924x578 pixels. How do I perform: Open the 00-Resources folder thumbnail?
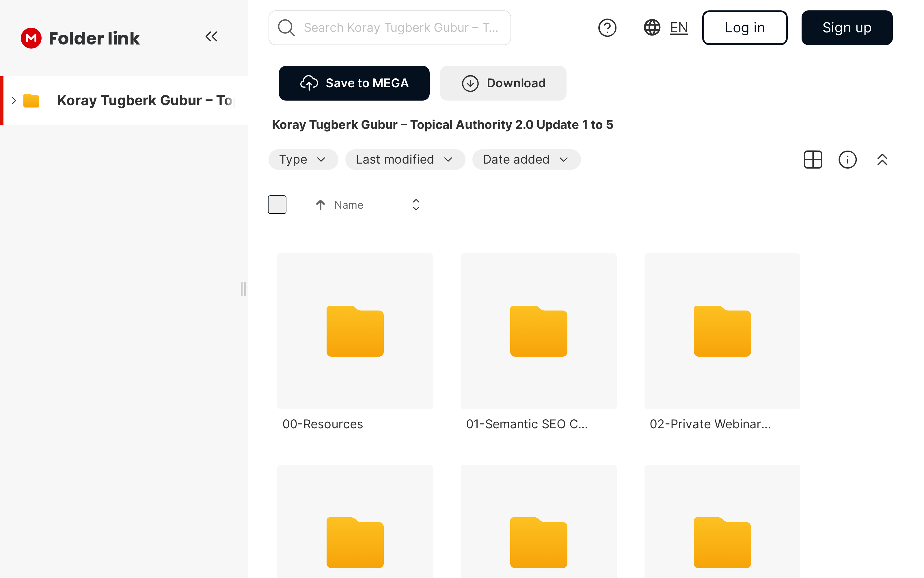[x=355, y=331]
